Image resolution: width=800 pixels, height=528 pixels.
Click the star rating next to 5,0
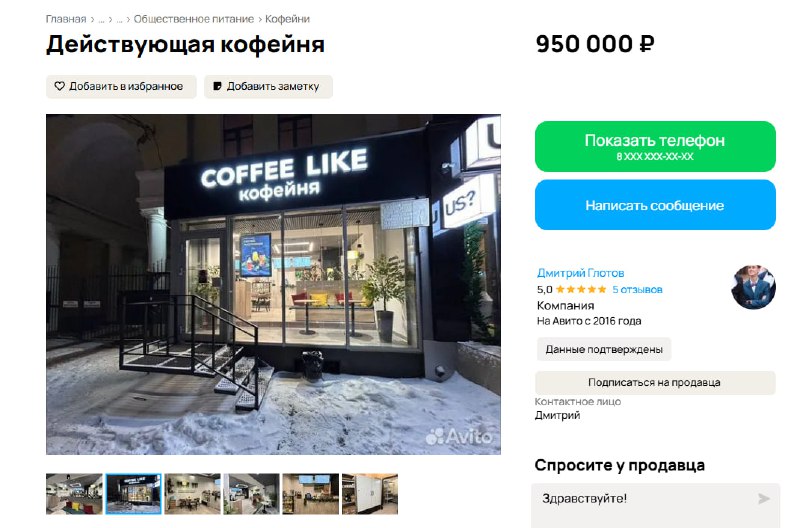point(581,289)
